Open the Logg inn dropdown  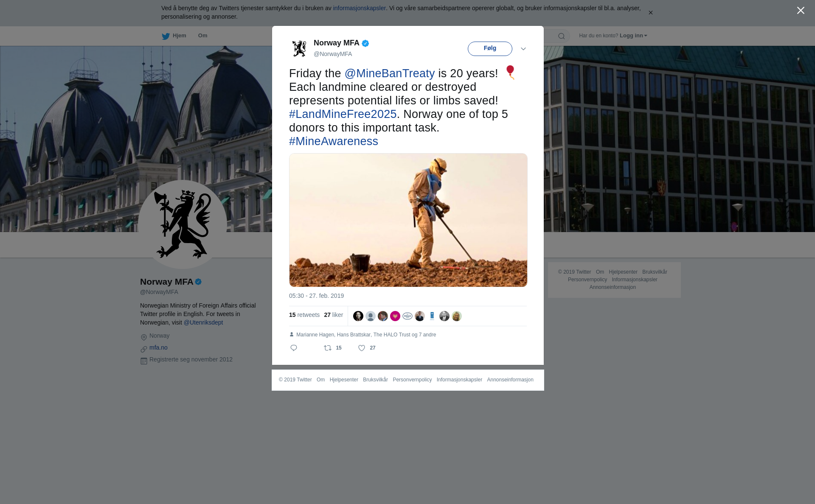point(633,36)
